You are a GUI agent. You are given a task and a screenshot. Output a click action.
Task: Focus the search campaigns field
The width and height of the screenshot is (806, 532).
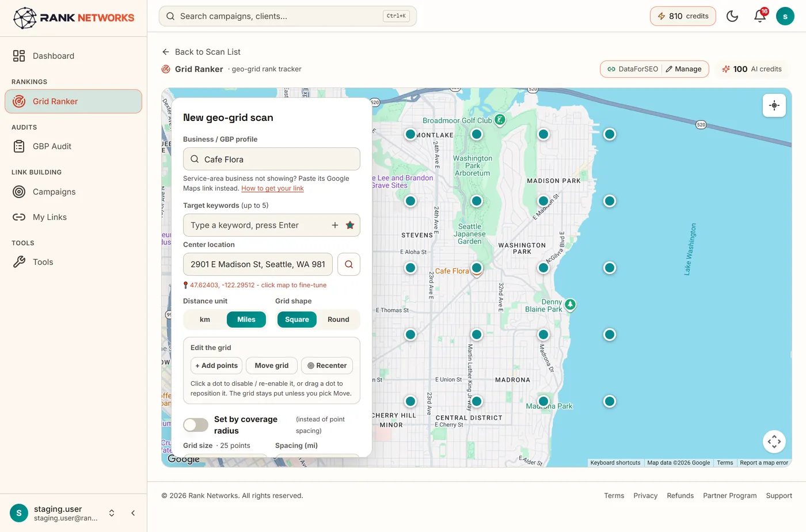288,16
